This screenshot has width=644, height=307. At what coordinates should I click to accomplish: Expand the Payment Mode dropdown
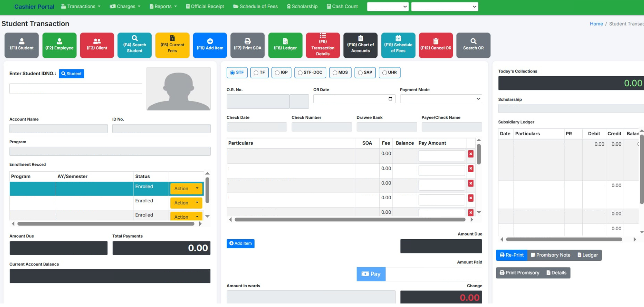[441, 99]
